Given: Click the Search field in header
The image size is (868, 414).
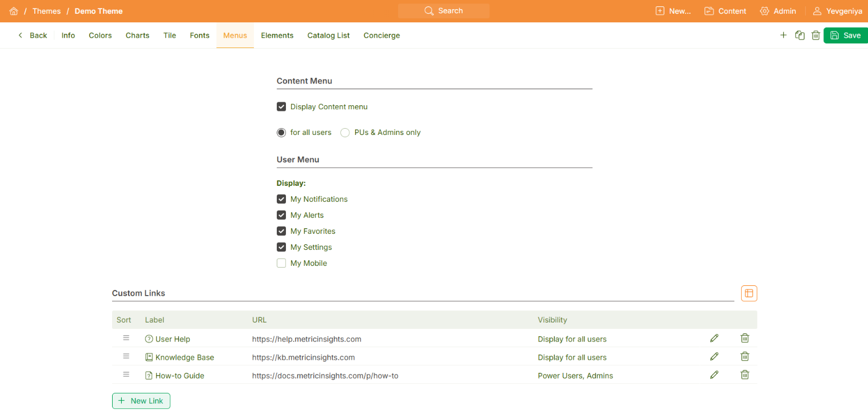Looking at the screenshot, I should pos(444,11).
